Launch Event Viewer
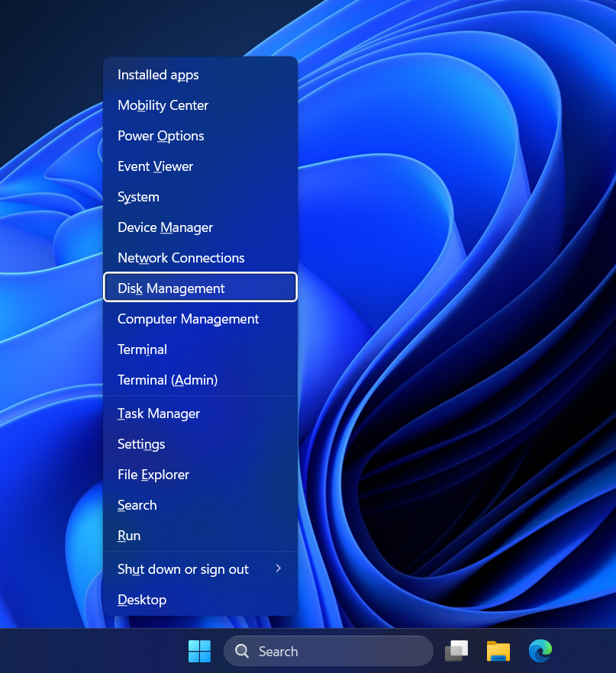Viewport: 616px width, 673px height. (200, 166)
